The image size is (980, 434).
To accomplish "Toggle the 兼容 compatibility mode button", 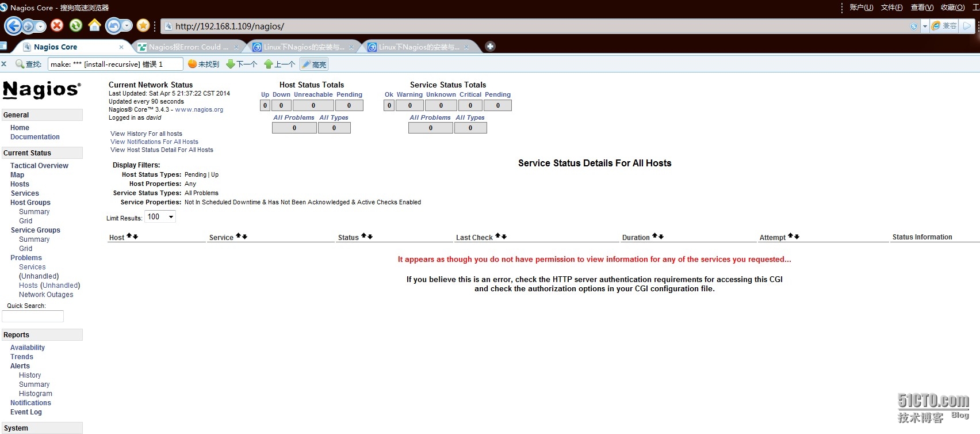I will point(944,26).
